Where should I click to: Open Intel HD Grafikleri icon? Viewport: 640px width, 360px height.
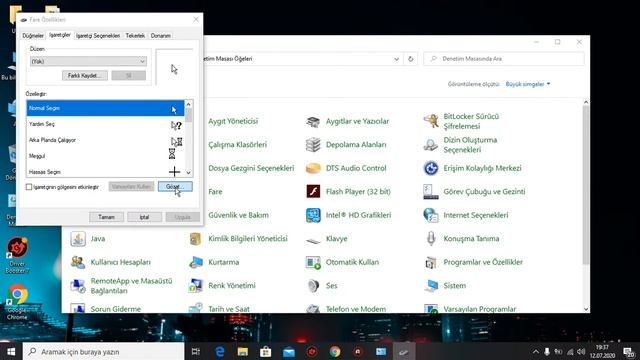click(x=313, y=215)
